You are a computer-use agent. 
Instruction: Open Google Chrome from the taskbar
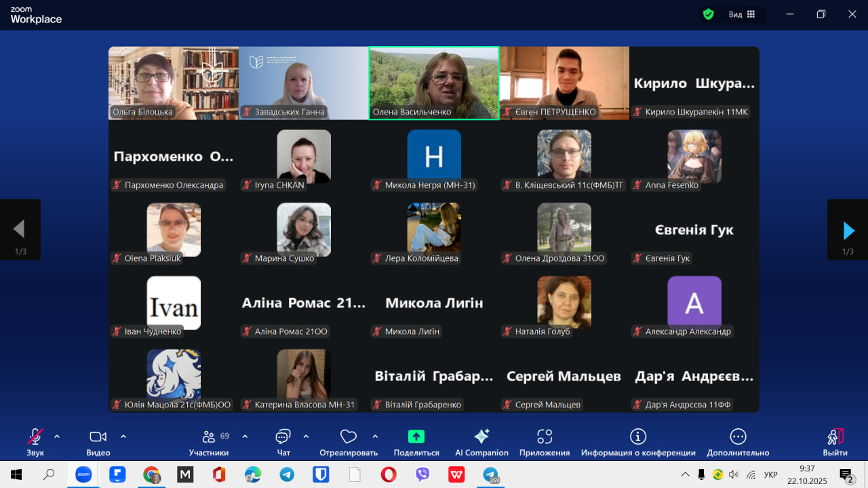pos(151,474)
